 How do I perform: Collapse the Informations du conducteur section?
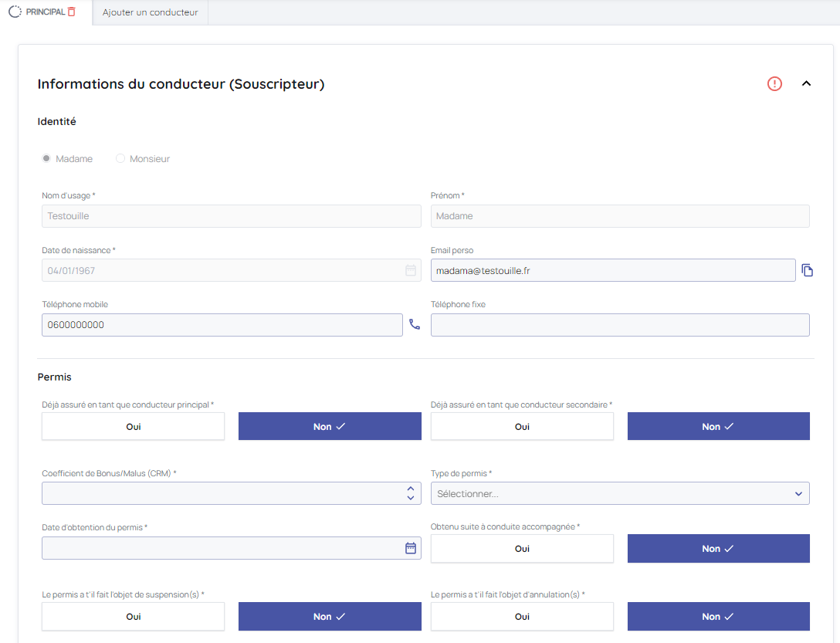[x=806, y=83]
